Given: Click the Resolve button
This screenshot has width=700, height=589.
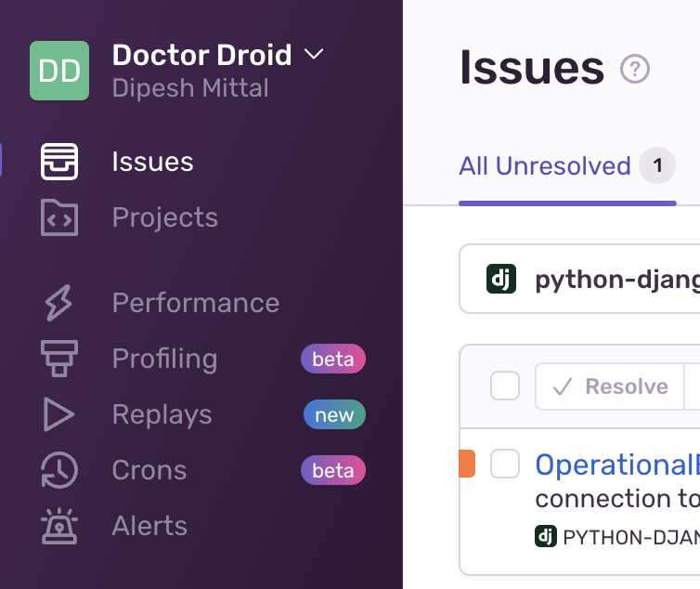Looking at the screenshot, I should pos(610,386).
